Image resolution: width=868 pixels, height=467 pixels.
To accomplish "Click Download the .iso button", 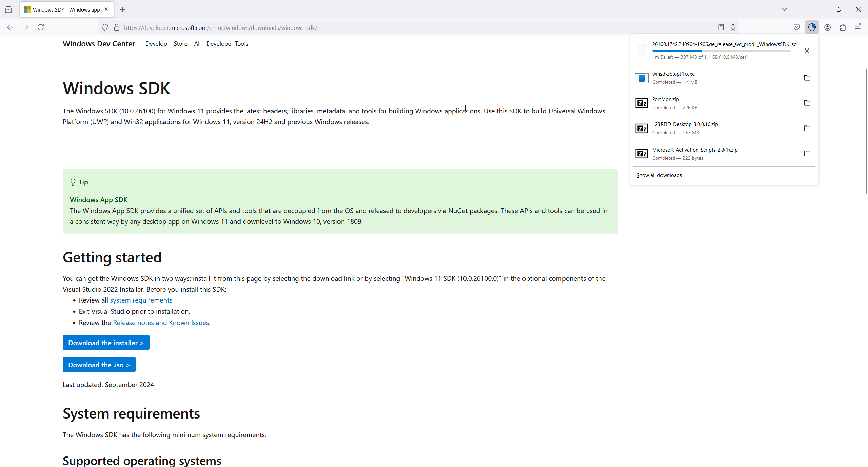I will coord(99,365).
